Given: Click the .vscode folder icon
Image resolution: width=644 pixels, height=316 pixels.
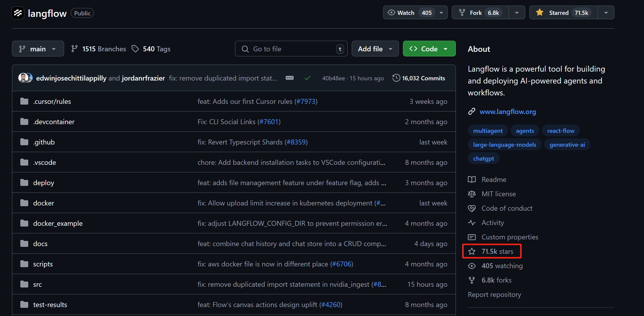Looking at the screenshot, I should click(24, 162).
